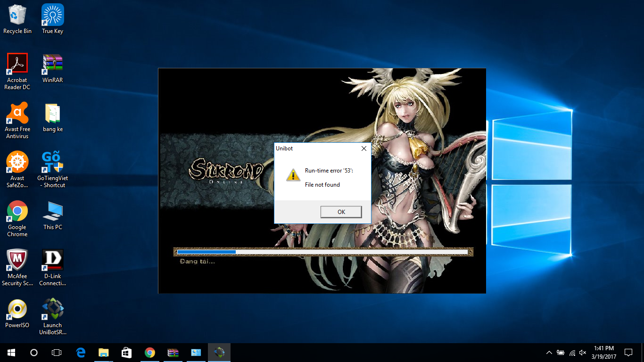Image resolution: width=644 pixels, height=362 pixels.
Task: Open the taskbar clock showing 1:41 PM
Action: click(604, 353)
